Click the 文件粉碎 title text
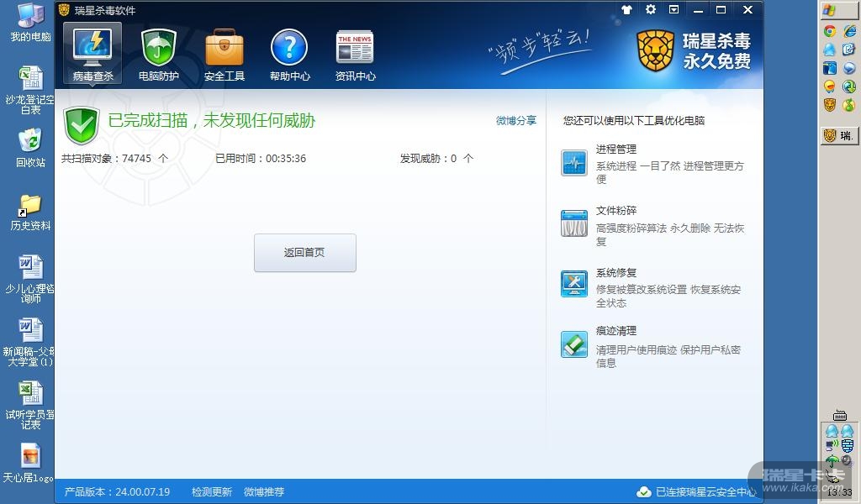Image resolution: width=861 pixels, height=504 pixels. (616, 211)
